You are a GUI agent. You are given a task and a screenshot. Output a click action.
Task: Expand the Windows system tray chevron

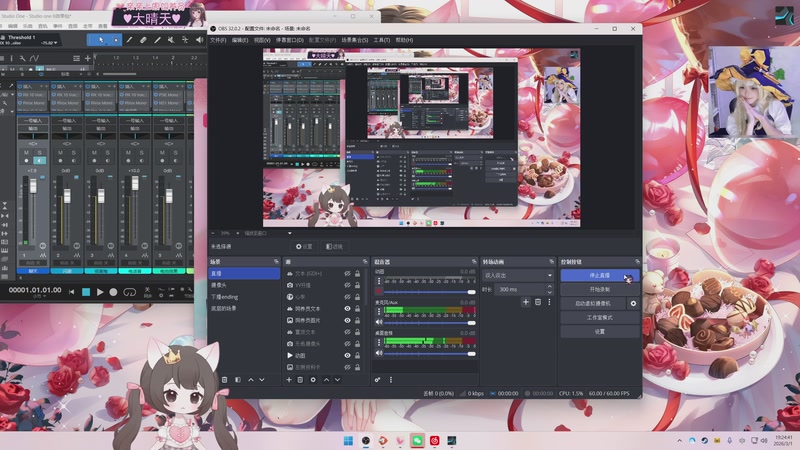click(680, 441)
